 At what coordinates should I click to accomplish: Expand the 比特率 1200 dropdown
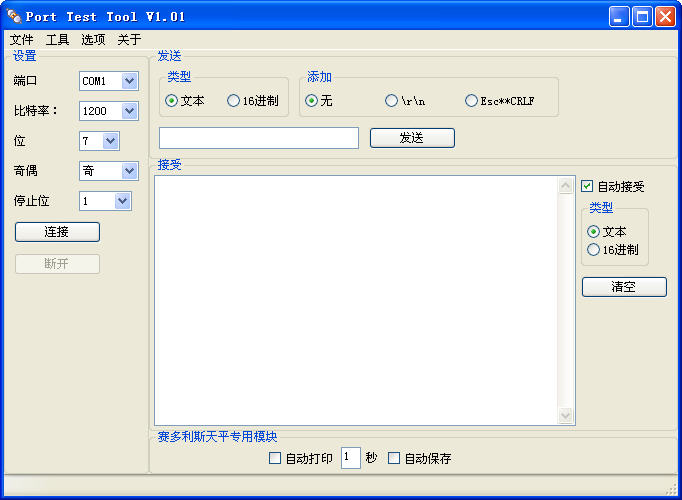[129, 111]
